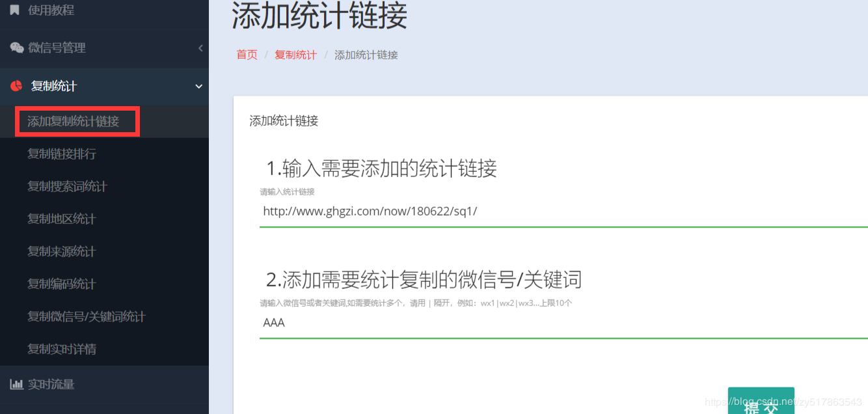Go to 复制地区统计 page
Image resolution: width=868 pixels, height=414 pixels.
pos(62,219)
